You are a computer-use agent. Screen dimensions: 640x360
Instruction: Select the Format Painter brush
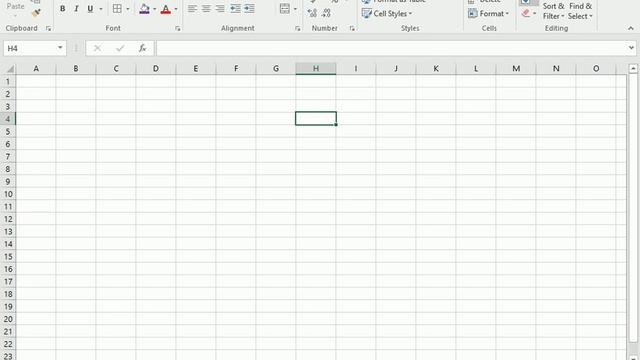pyautogui.click(x=36, y=13)
